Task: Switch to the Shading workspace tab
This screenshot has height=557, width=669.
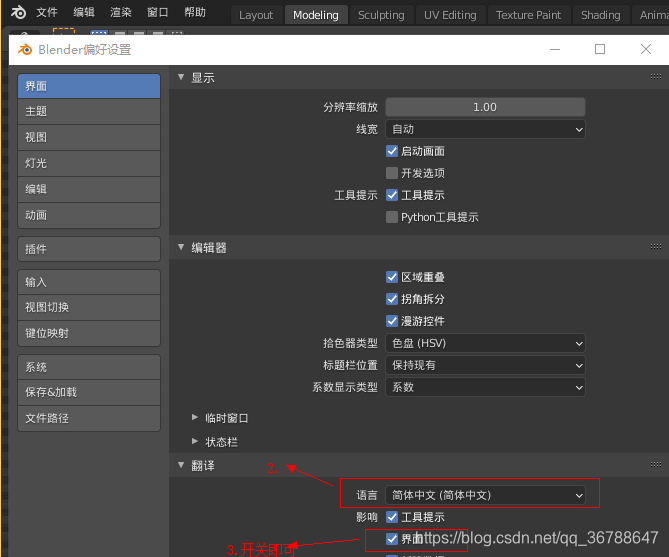Action: 600,15
